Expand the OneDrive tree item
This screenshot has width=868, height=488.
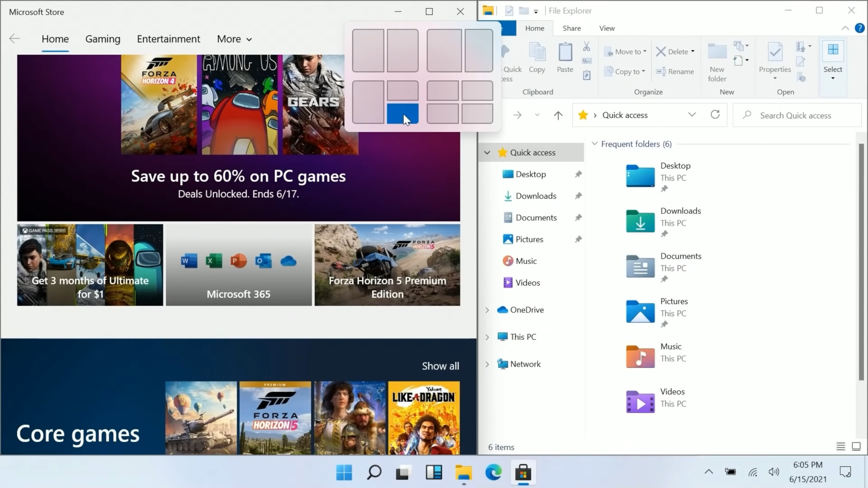pos(488,309)
